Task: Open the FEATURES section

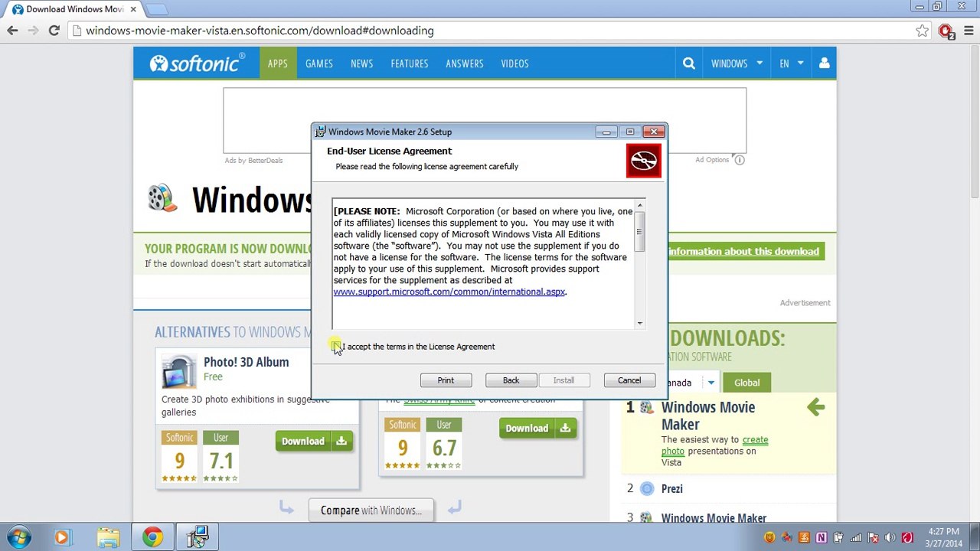Action: tap(410, 64)
